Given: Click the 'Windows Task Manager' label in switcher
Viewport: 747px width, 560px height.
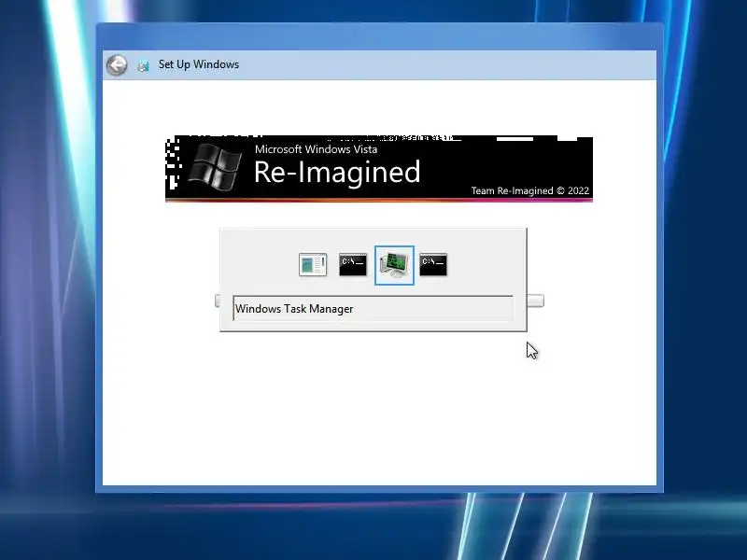Looking at the screenshot, I should click(x=294, y=309).
